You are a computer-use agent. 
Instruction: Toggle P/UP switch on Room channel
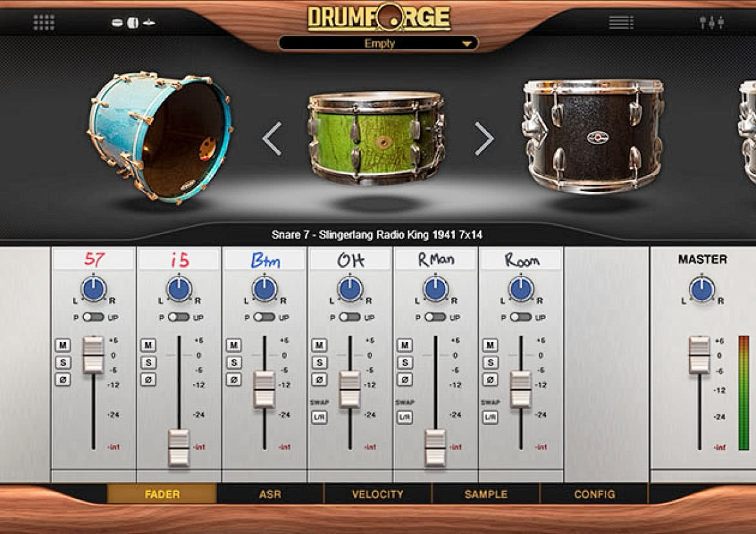521,317
